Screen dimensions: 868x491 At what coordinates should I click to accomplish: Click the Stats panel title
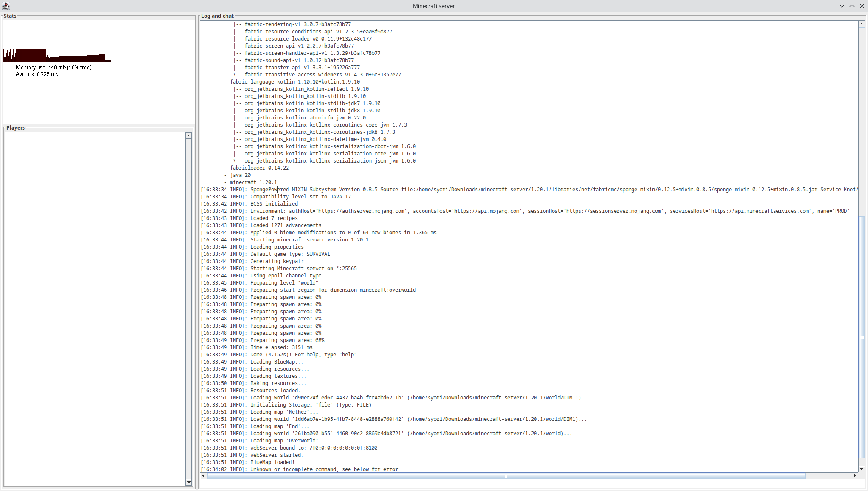[x=10, y=16]
